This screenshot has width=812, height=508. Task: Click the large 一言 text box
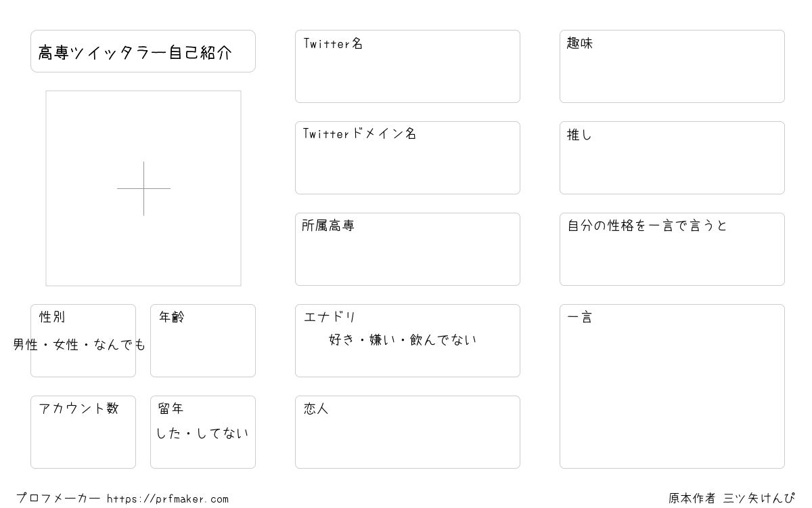pos(672,386)
